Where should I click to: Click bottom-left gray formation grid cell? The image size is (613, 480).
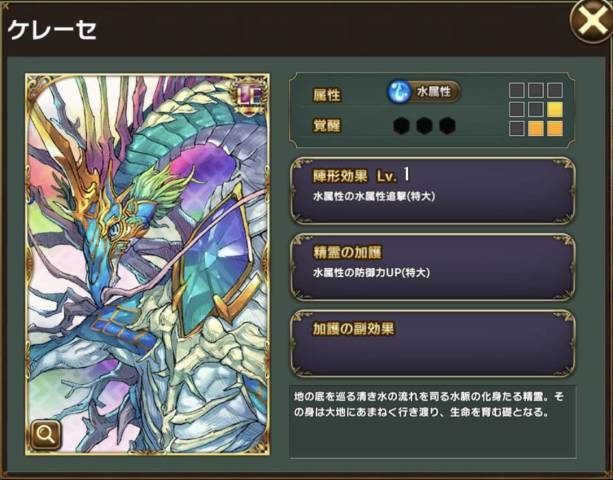pos(516,129)
